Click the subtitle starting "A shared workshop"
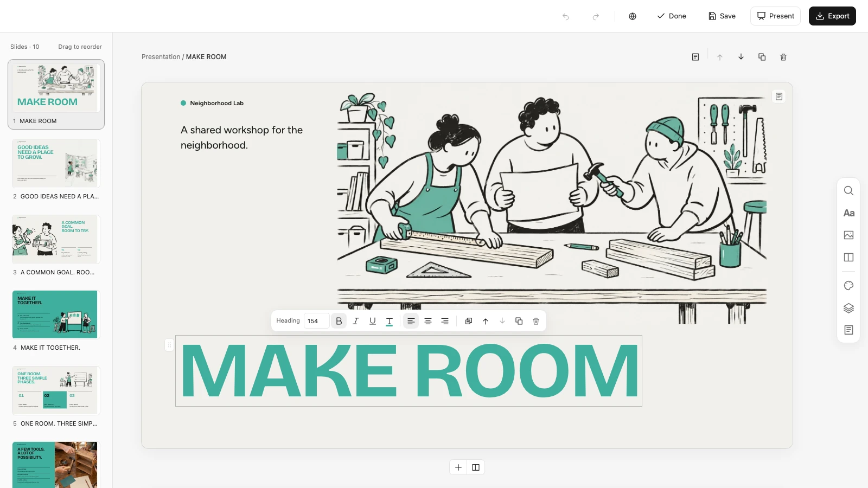Image resolution: width=868 pixels, height=488 pixels. [241, 138]
